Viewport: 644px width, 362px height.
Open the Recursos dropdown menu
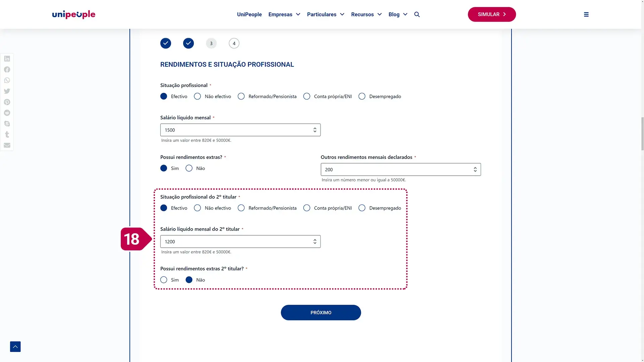[366, 14]
